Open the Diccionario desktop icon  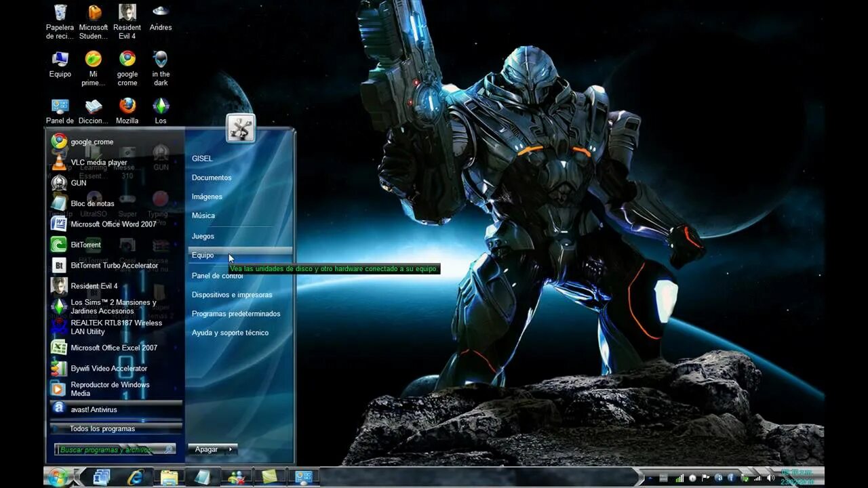pyautogui.click(x=94, y=112)
